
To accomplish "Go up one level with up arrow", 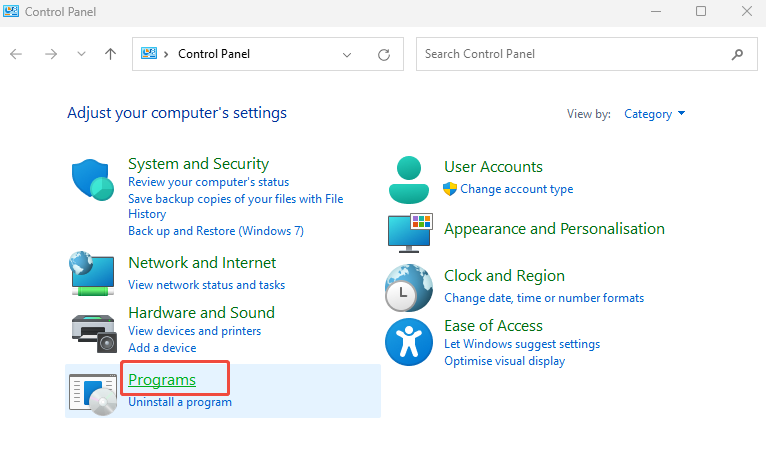I will tap(110, 54).
